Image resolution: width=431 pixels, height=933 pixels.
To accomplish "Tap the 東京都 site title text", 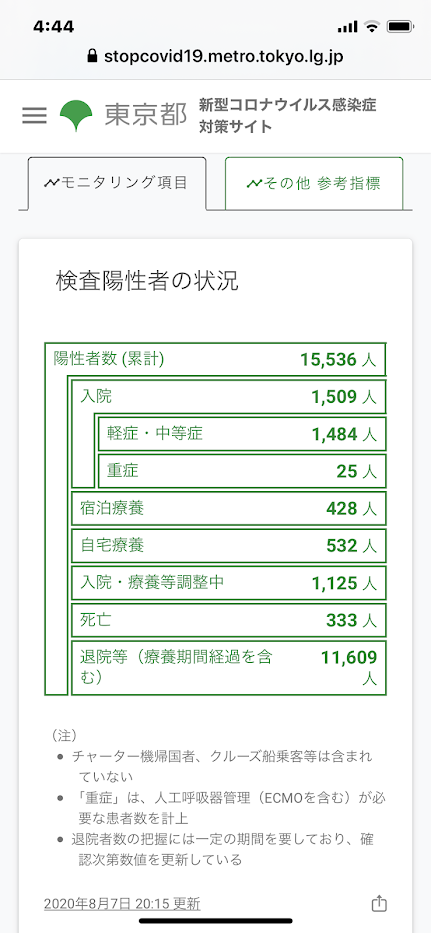I will [146, 115].
